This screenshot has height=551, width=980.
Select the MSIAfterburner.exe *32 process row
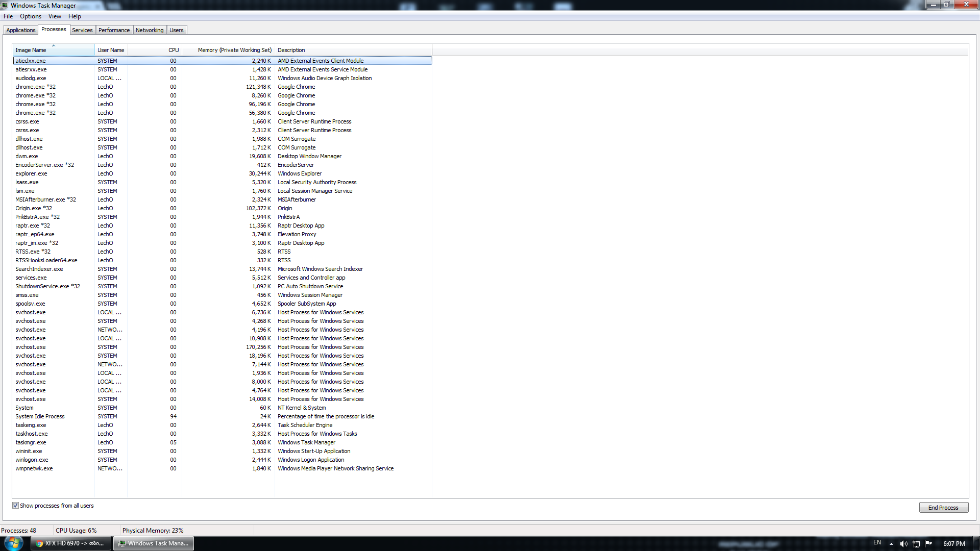[45, 199]
